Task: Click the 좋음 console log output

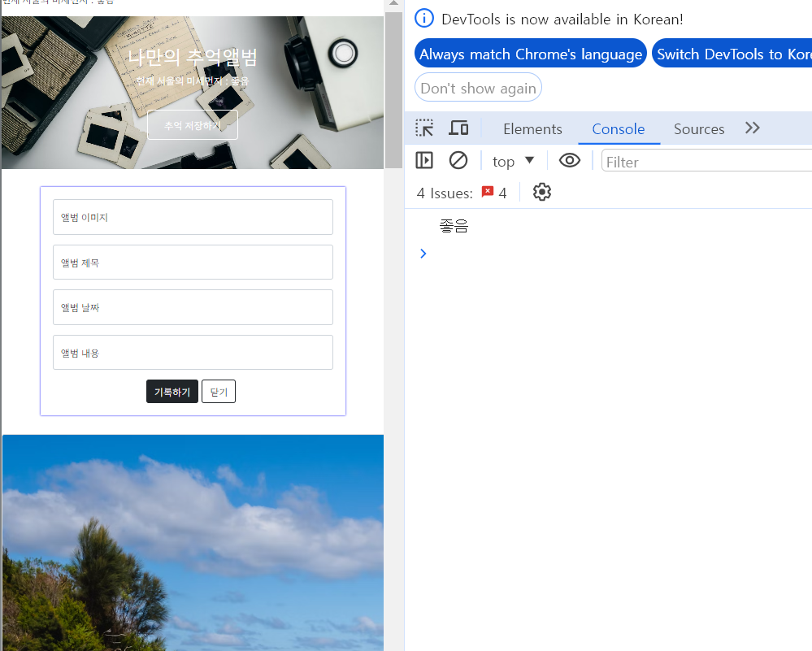Action: [x=454, y=226]
